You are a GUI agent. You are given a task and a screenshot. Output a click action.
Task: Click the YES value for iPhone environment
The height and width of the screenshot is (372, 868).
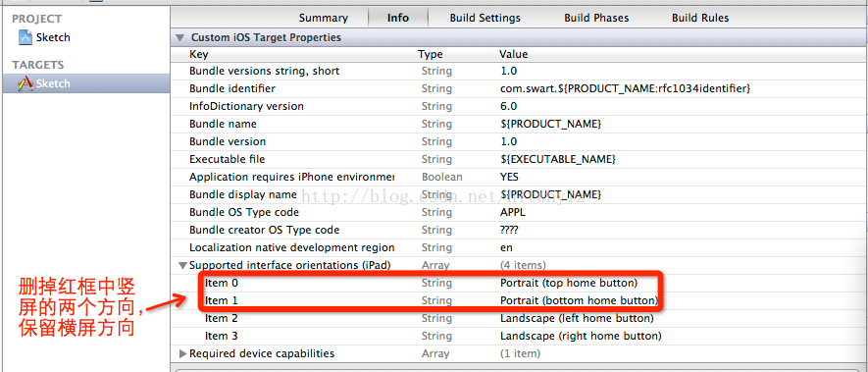tap(509, 177)
